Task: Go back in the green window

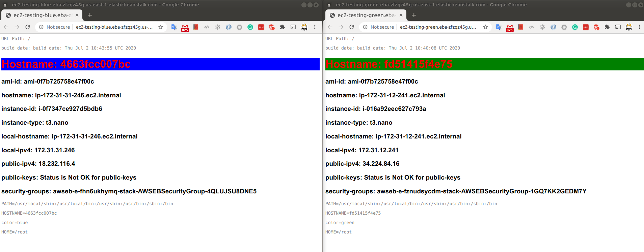Action: pos(330,27)
